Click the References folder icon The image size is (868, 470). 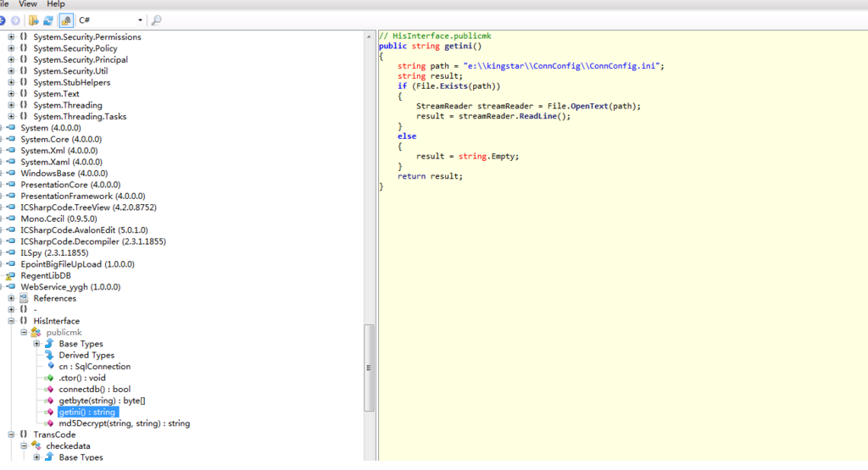coord(24,299)
